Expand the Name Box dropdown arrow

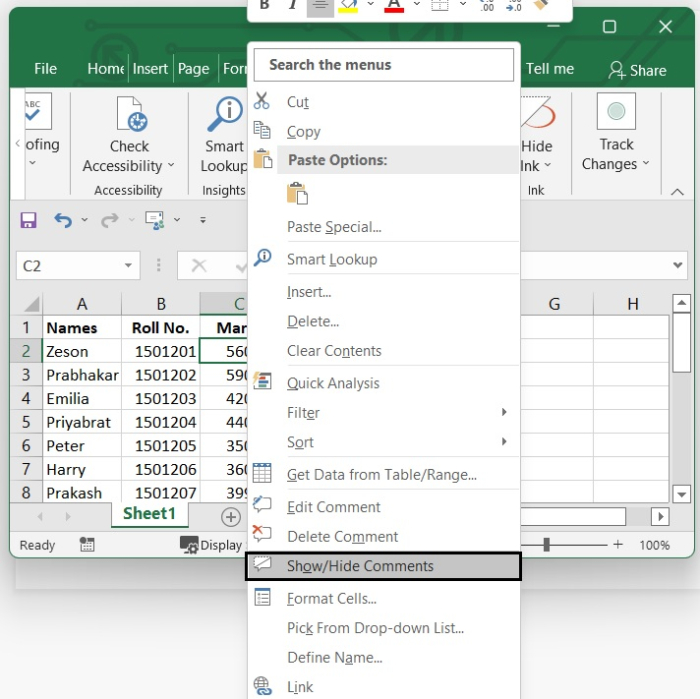coord(128,265)
